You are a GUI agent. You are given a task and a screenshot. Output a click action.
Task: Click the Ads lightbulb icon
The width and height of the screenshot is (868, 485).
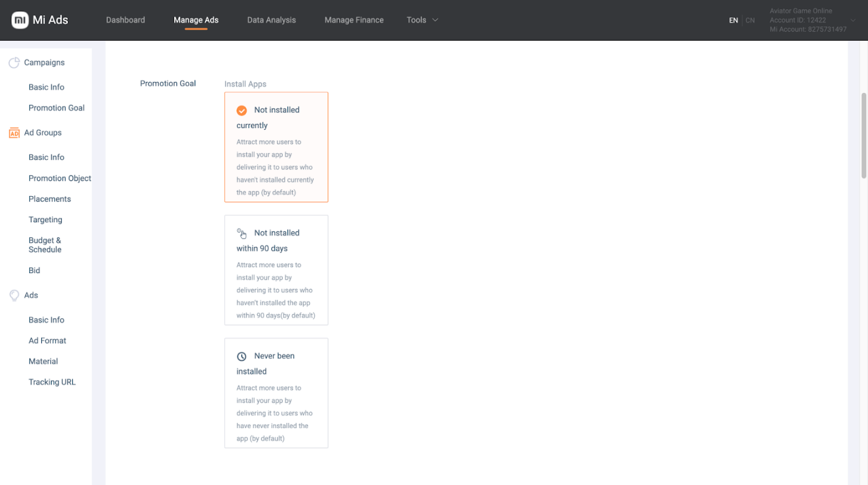tap(14, 296)
